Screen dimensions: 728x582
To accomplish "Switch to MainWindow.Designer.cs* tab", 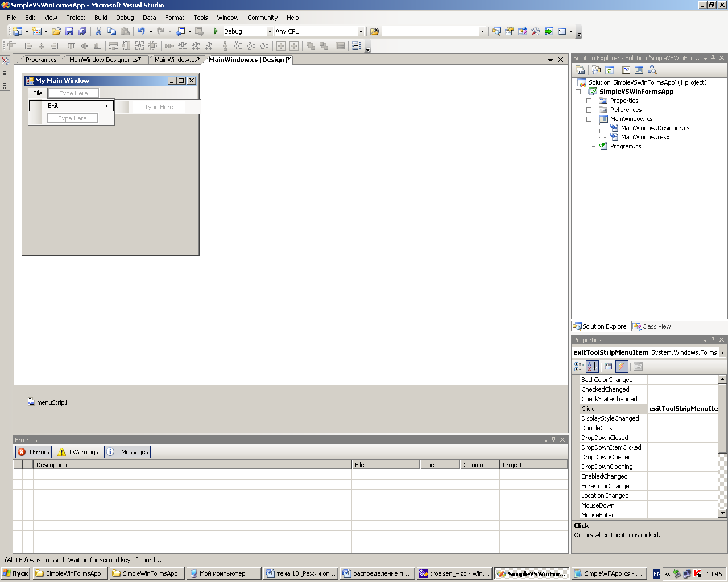I will (x=105, y=60).
